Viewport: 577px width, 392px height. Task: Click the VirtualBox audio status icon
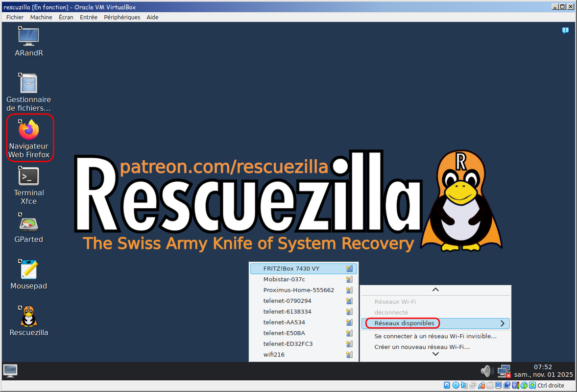pos(464,385)
